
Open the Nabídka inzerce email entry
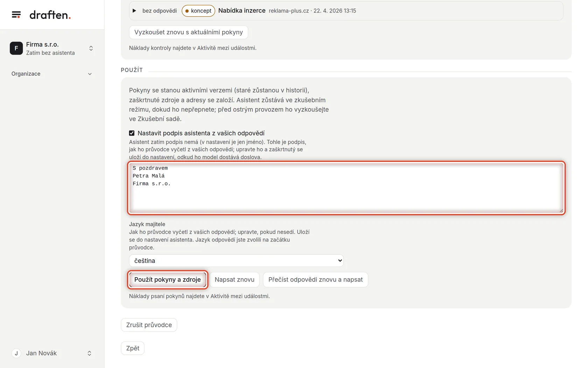tap(241, 11)
